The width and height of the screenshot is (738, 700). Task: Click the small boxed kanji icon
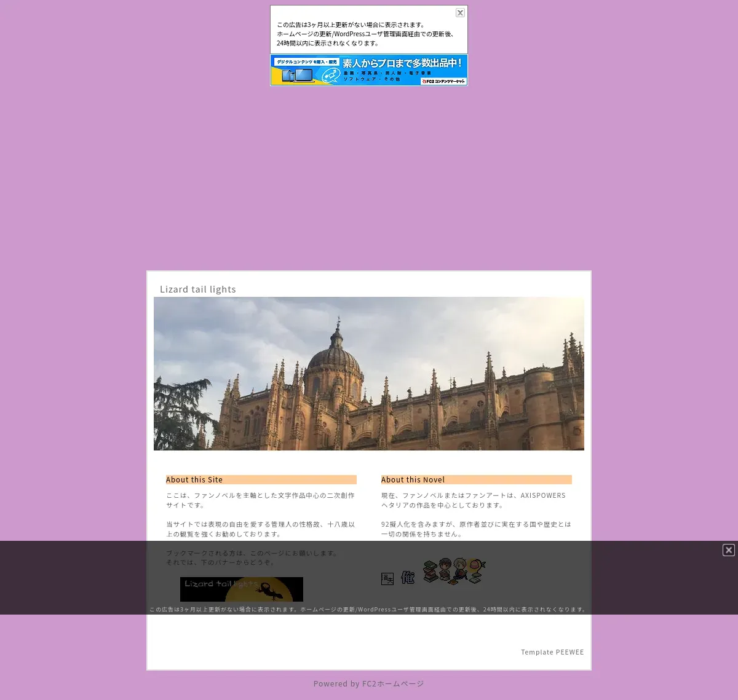[x=387, y=579]
